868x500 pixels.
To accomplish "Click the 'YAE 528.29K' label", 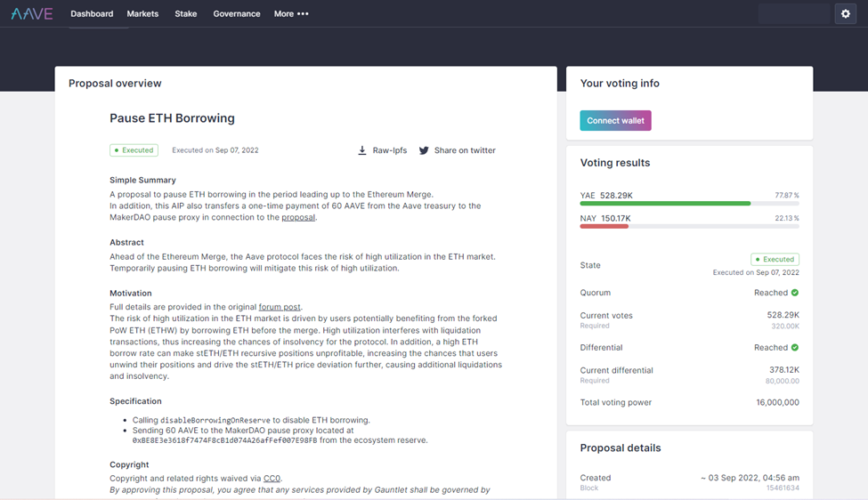I will (606, 195).
